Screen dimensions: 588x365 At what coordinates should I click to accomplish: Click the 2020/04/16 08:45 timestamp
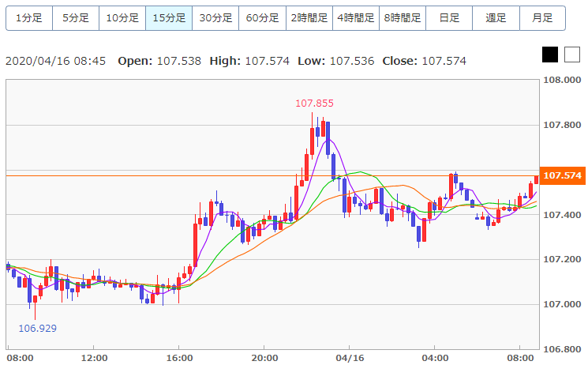[55, 61]
